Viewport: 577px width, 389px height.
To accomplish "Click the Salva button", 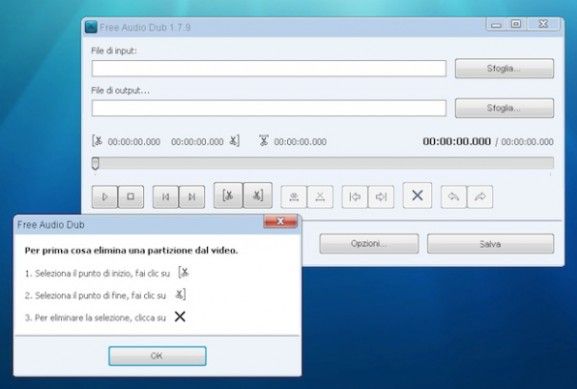I will [x=491, y=244].
